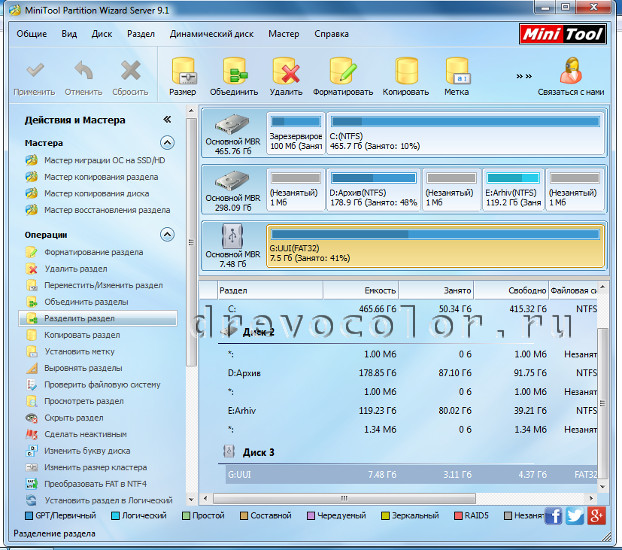
Task: Select the D:Архив(NTFS) partition block
Action: pos(373,189)
